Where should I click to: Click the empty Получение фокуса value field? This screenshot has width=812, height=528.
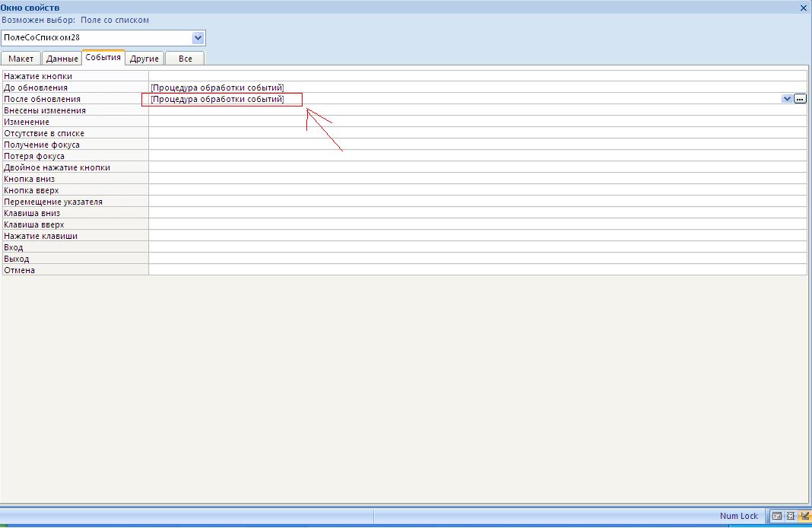(x=478, y=145)
